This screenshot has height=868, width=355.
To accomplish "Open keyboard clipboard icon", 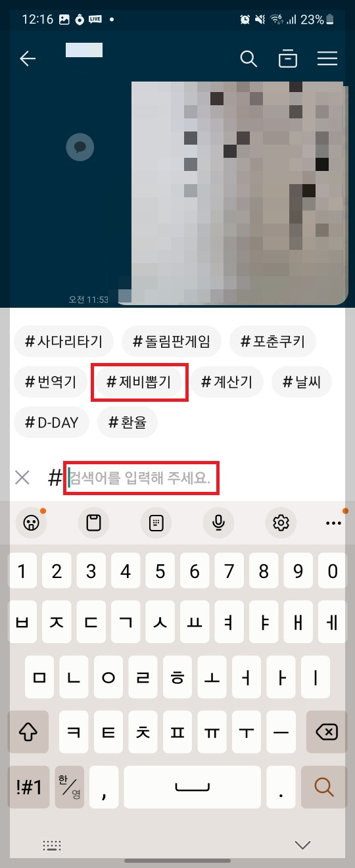I will click(x=94, y=523).
